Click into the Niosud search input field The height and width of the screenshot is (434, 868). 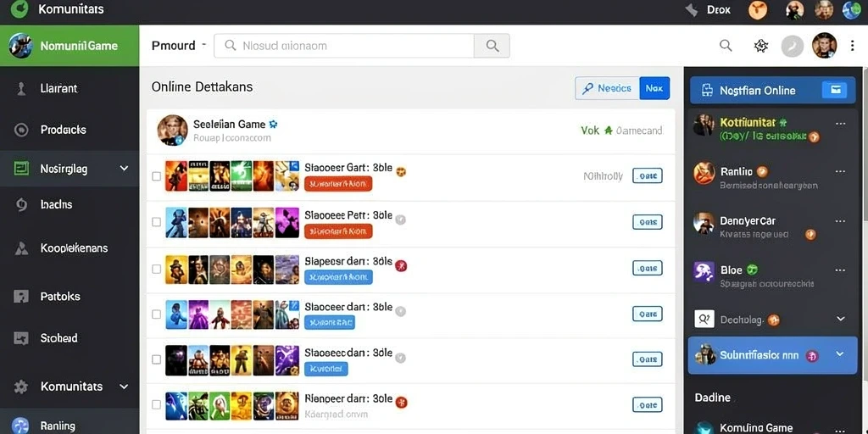point(344,46)
